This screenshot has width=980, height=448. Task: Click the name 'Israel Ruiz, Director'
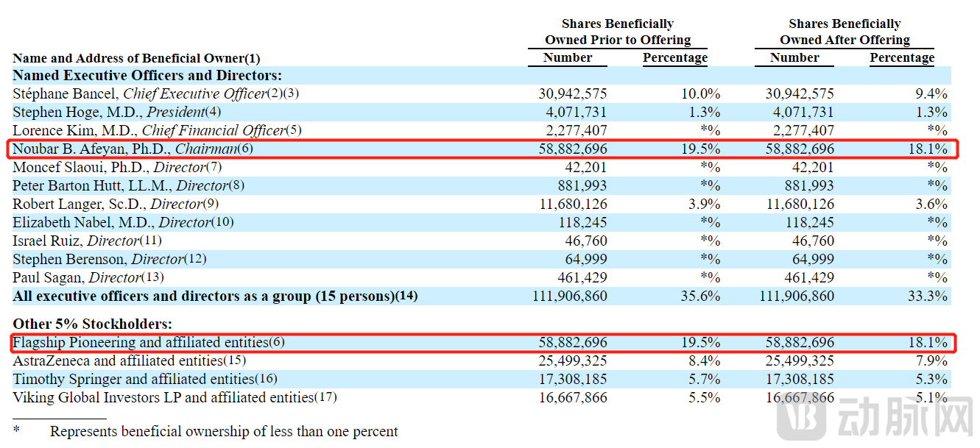(x=76, y=241)
